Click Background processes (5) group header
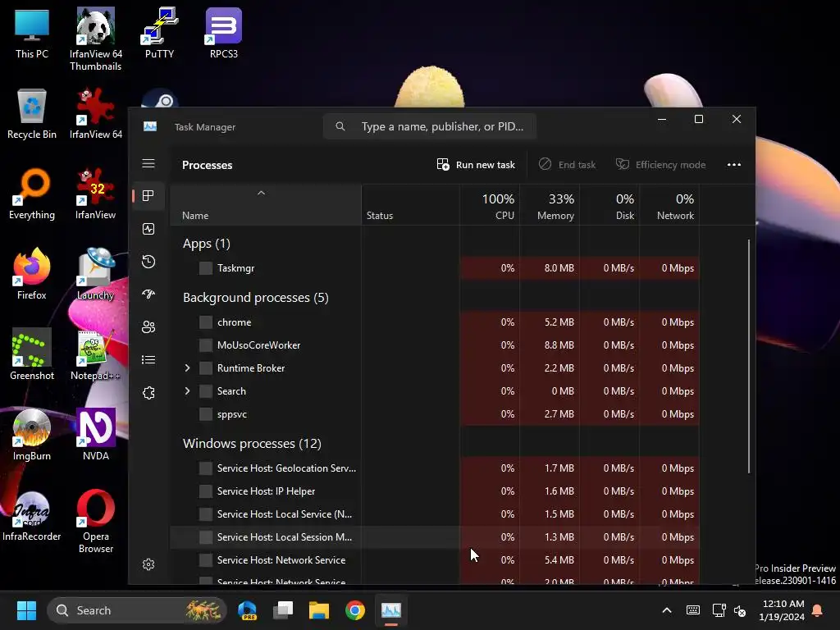The width and height of the screenshot is (840, 630). click(x=256, y=297)
